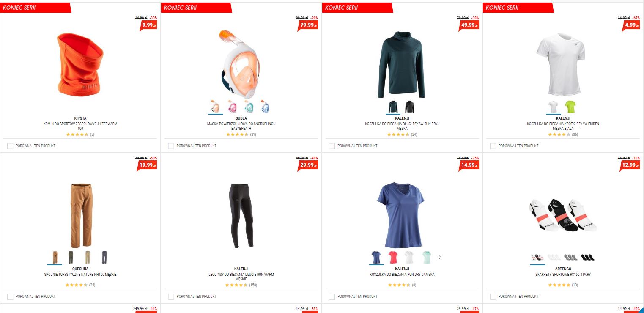The width and height of the screenshot is (644, 313).
Task: Choose the coral women's running shirt variant
Action: click(x=393, y=257)
